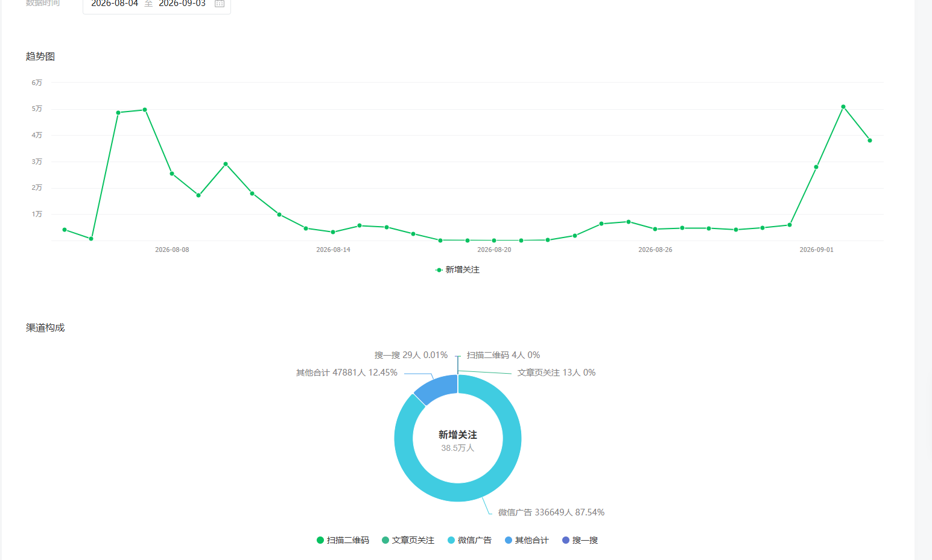Select the last data point on trend line
Viewport: 932px width, 560px height.
pyautogui.click(x=870, y=140)
